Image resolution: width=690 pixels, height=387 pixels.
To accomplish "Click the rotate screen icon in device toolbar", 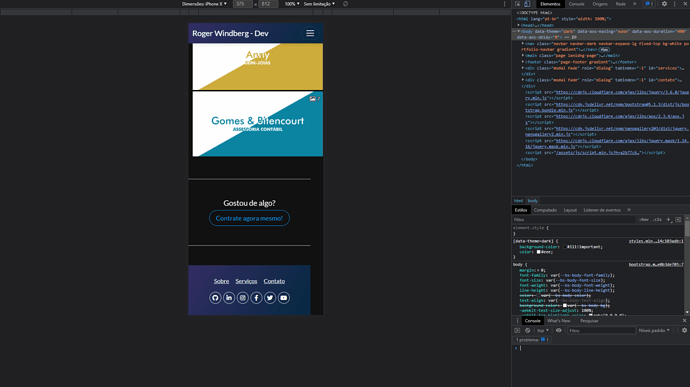I will (x=345, y=4).
